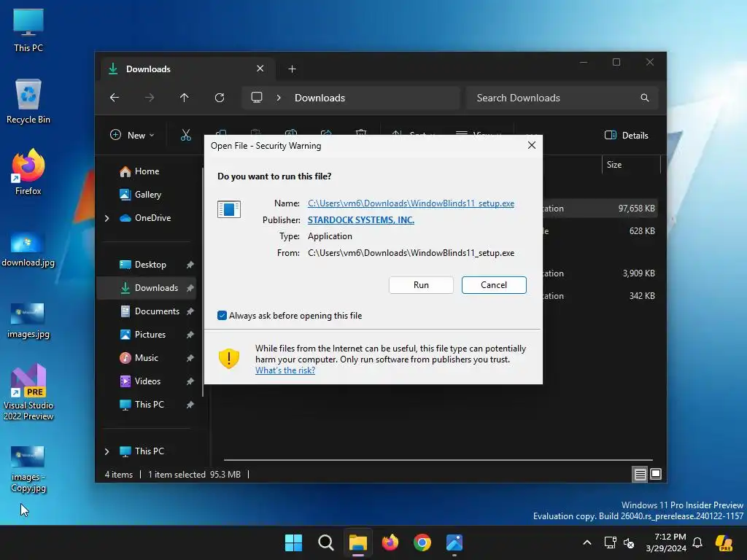The image size is (747, 560).
Task: Select Visual Studio 2022 Preview desktop shortcut
Action: (28, 392)
